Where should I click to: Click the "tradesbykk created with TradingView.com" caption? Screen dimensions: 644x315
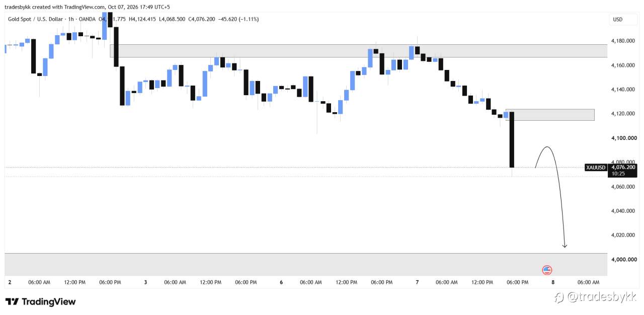55,7
